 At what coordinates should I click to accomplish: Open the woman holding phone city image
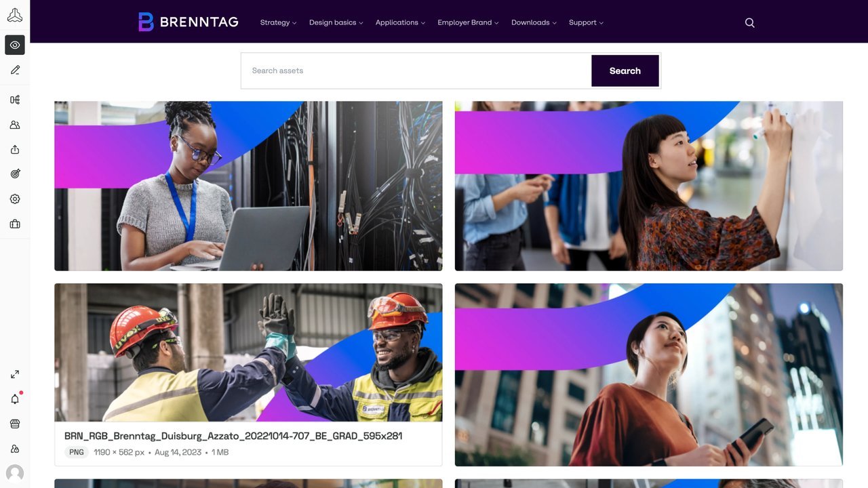tap(649, 375)
